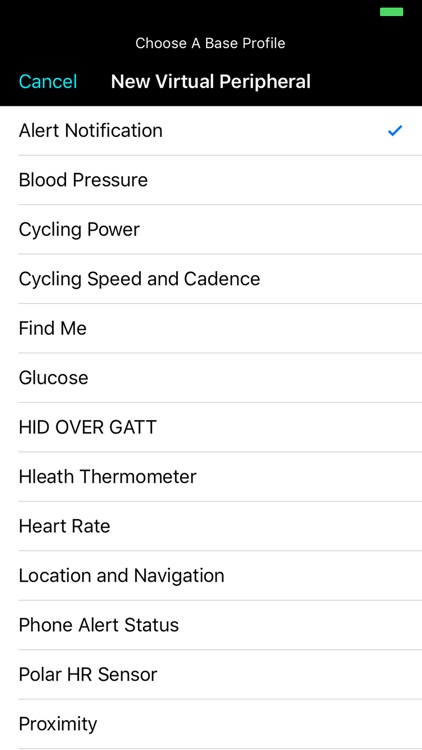Viewport: 422px width, 750px height.
Task: Select Hleath Thermometer profile
Action: coord(211,476)
